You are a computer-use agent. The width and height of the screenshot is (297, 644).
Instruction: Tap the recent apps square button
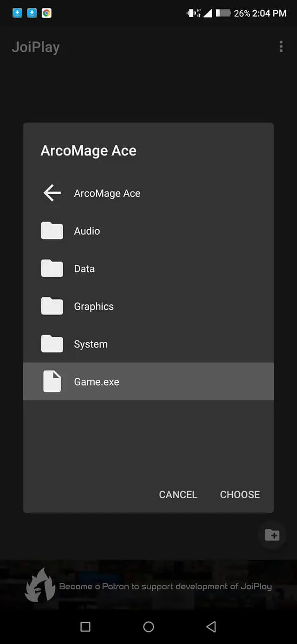[85, 627]
